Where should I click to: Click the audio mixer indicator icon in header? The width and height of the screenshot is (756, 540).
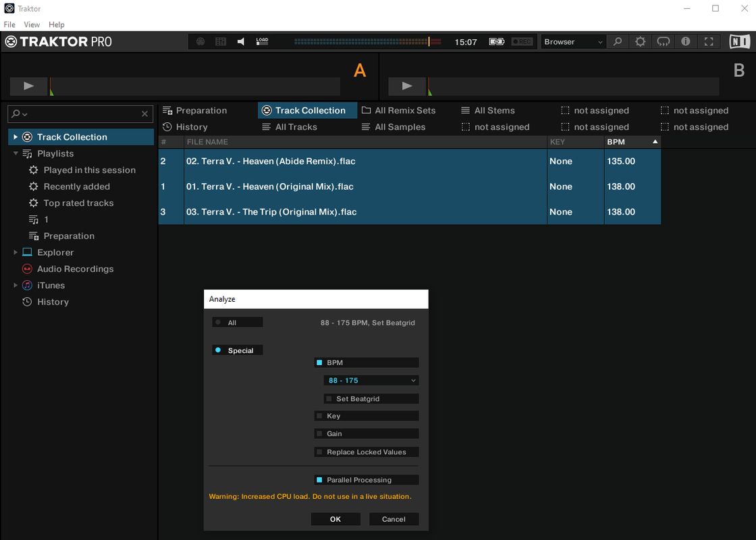pos(221,41)
